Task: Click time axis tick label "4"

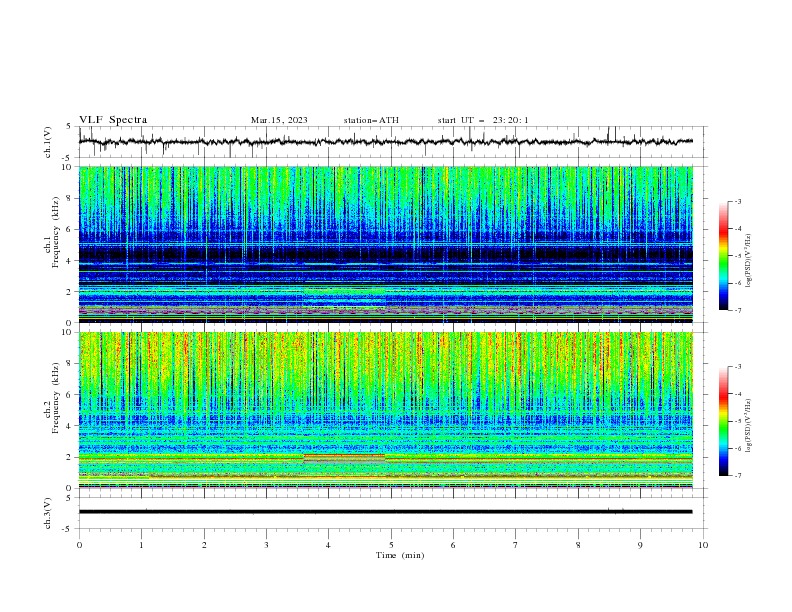Action: (329, 545)
